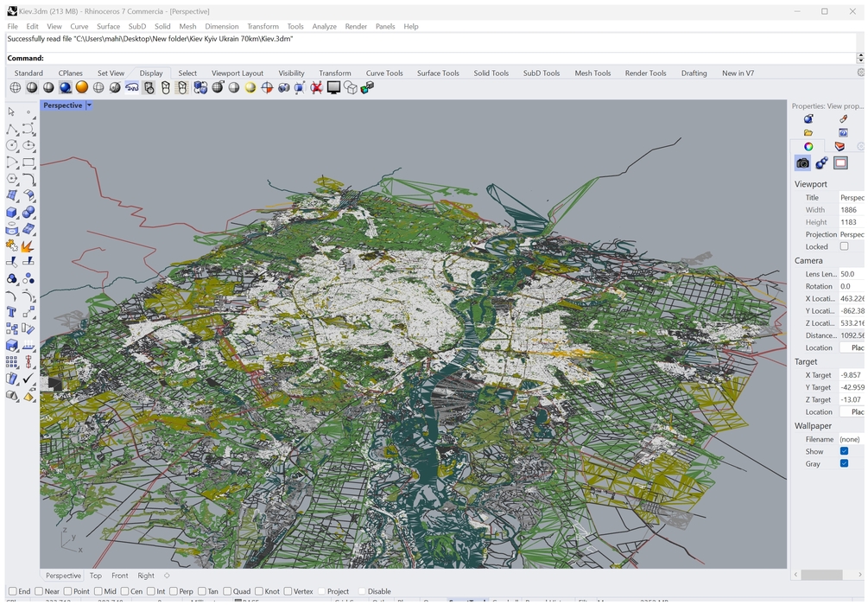This screenshot has height=605, width=868.
Task: Switch to the Mesh Tools toolbar tab
Action: tap(592, 73)
